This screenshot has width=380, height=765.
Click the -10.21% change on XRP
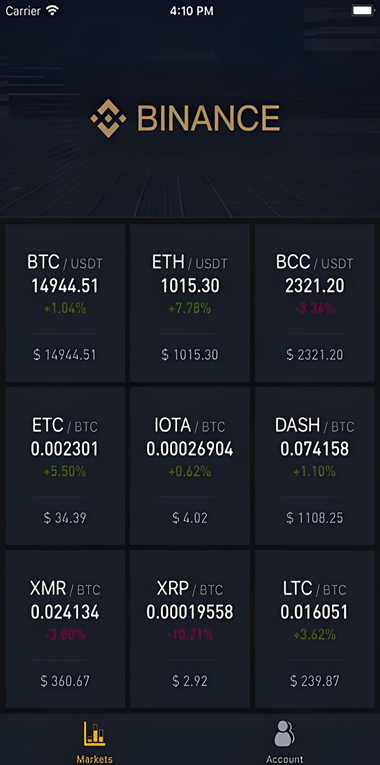tap(190, 635)
